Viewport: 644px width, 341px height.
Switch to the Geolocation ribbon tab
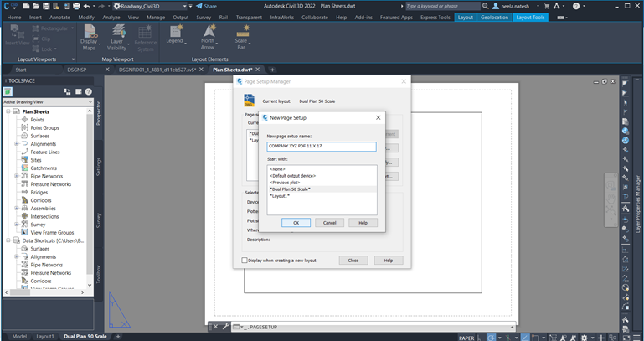(494, 18)
